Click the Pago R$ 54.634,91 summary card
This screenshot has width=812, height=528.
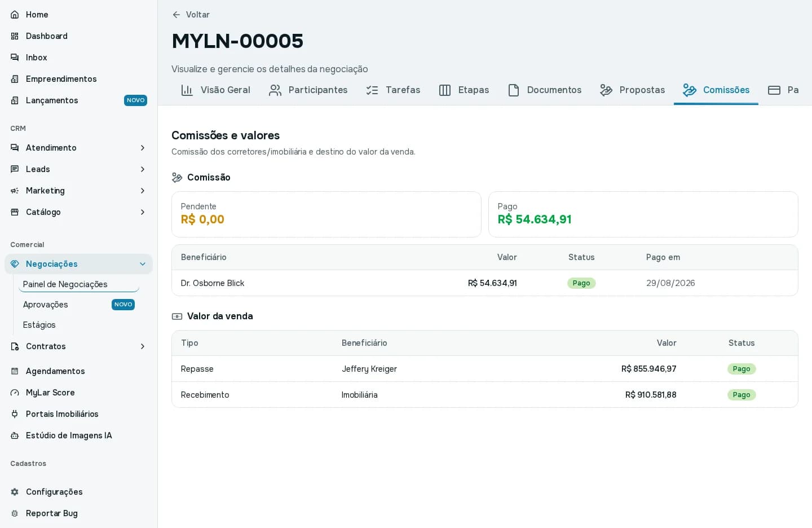coord(643,214)
